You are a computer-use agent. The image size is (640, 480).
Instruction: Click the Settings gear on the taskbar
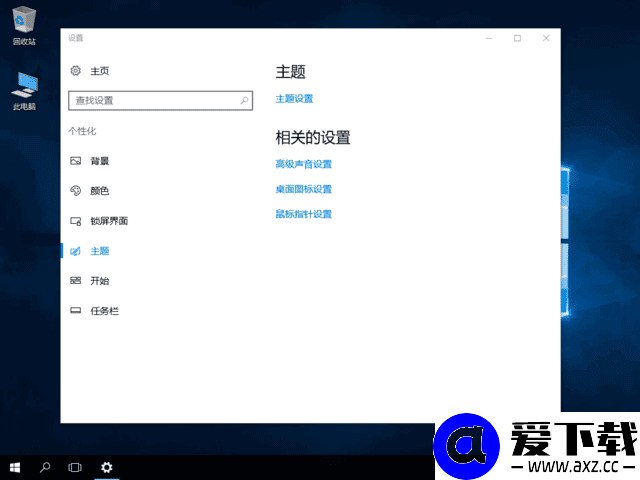tap(107, 467)
